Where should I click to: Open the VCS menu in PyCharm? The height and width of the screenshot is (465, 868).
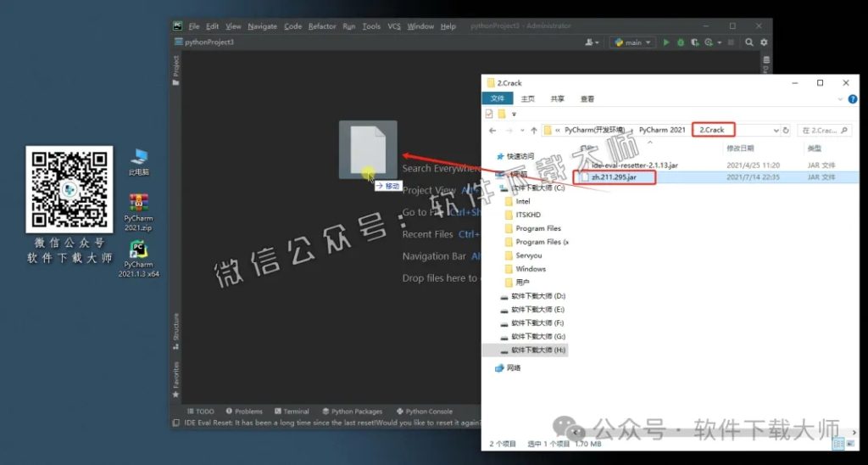(393, 26)
